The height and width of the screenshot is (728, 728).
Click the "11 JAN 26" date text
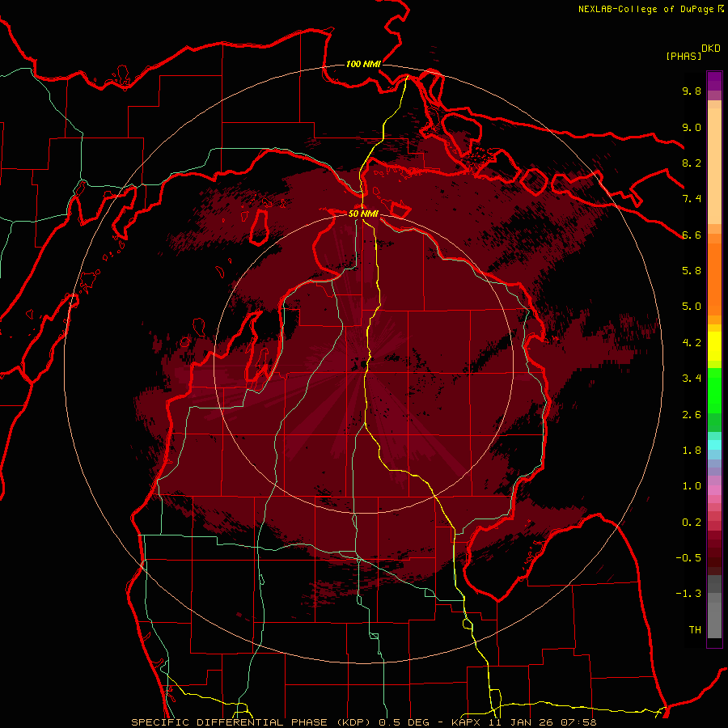click(522, 722)
